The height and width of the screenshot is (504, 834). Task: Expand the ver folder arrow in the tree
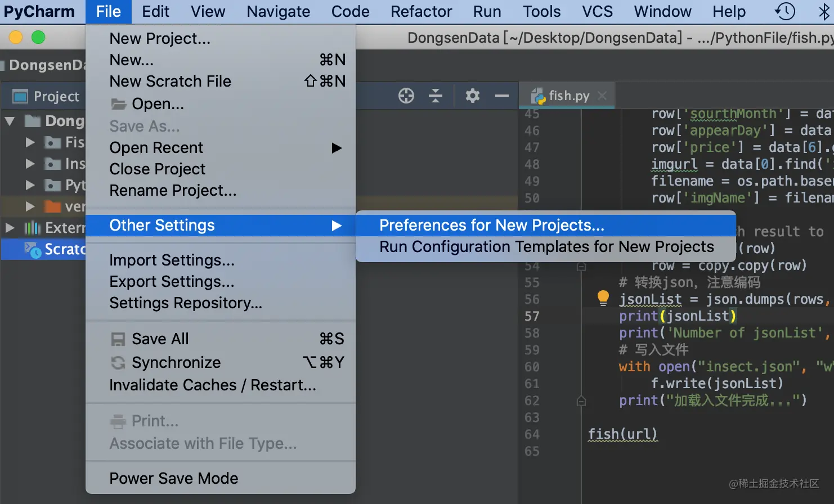coord(30,206)
